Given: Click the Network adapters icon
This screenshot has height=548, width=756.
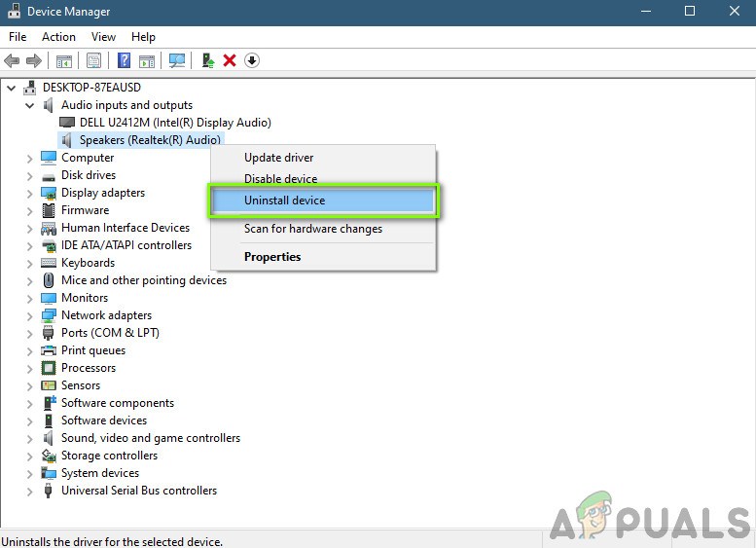Looking at the screenshot, I should 49,315.
